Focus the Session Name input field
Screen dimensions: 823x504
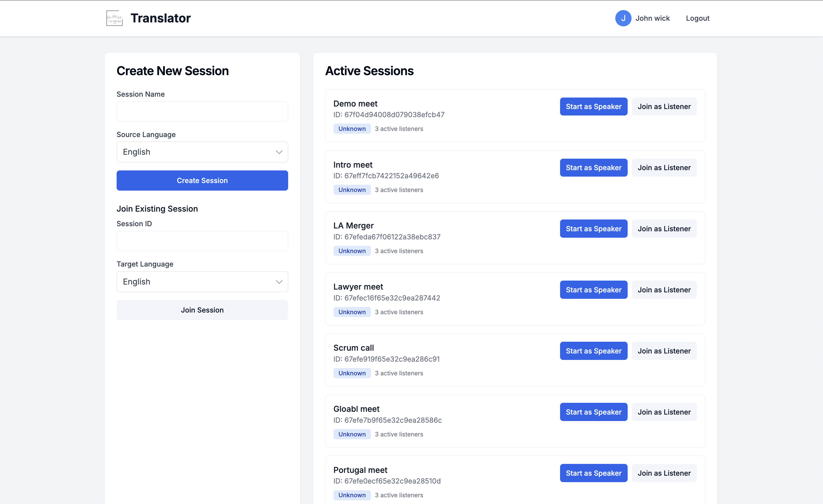pos(202,111)
